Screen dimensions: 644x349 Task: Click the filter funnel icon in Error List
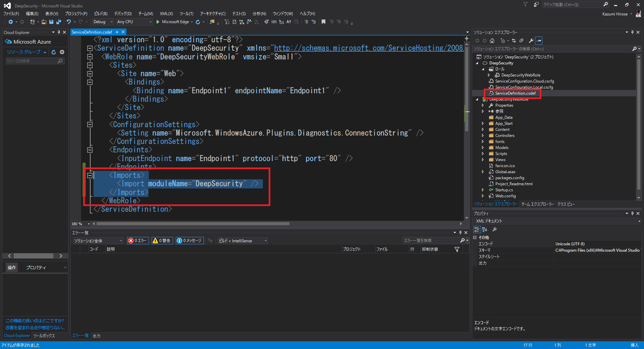click(457, 249)
